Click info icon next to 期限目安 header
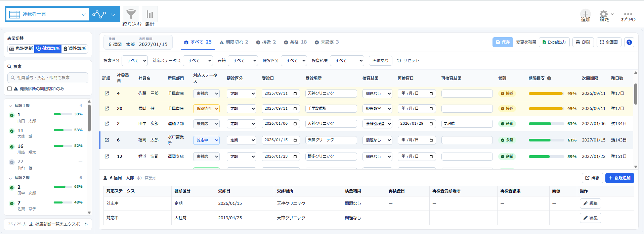 [x=549, y=78]
